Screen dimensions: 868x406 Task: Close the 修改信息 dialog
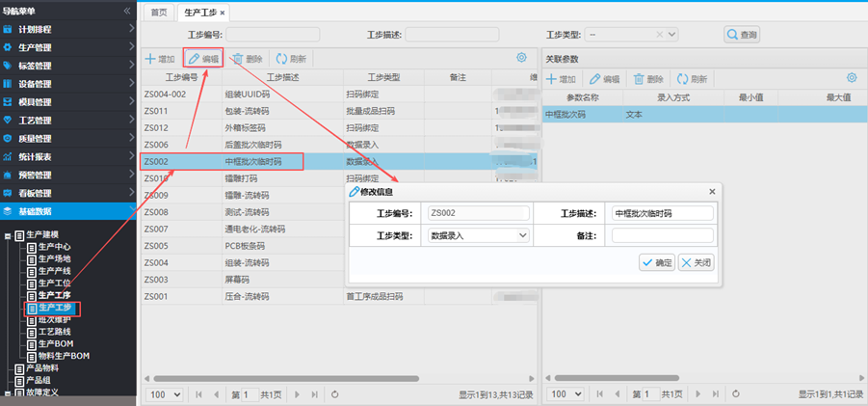713,192
